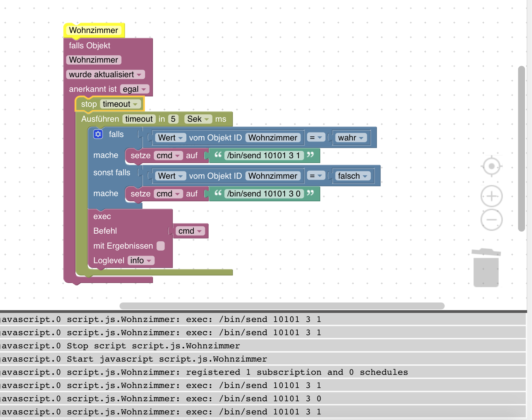Click the gear mutator icon on falls block
Screen dimensions: 532x420
[x=98, y=134]
